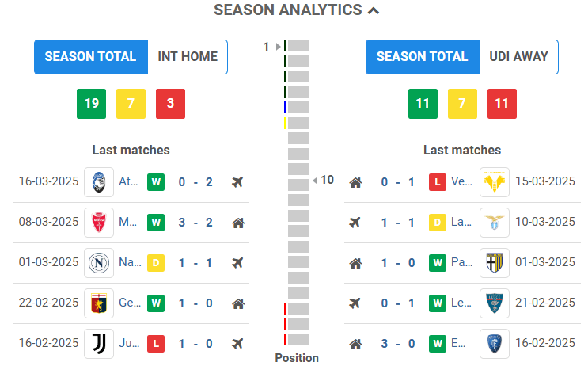Click the Napoli team crest icon
Viewport: 588px width, 366px height.
[99, 262]
